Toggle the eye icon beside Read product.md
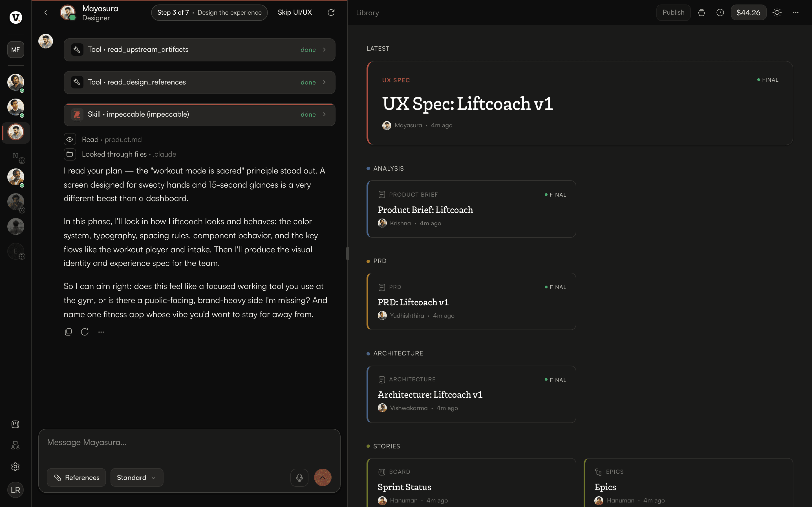The image size is (812, 507). (69, 139)
